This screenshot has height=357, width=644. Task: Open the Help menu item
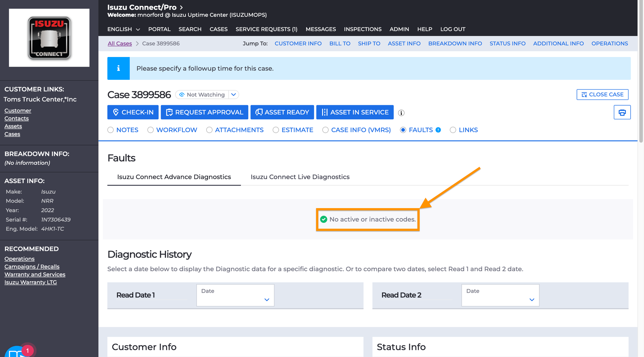pyautogui.click(x=425, y=29)
